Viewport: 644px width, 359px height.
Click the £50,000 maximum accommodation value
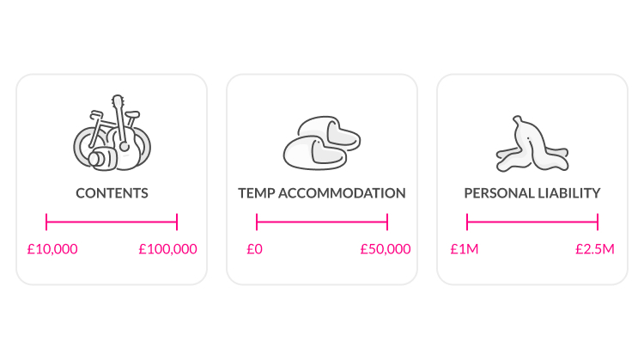coord(385,250)
